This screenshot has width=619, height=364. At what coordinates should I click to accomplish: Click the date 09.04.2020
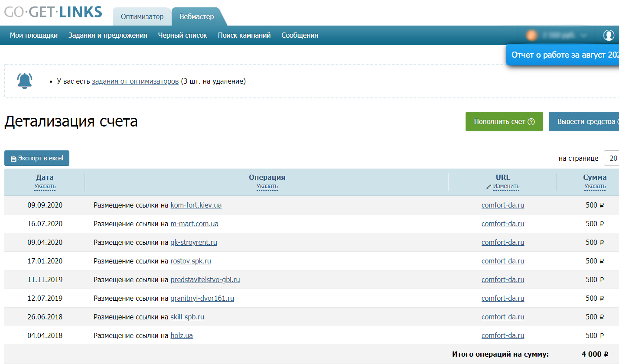[x=45, y=242]
